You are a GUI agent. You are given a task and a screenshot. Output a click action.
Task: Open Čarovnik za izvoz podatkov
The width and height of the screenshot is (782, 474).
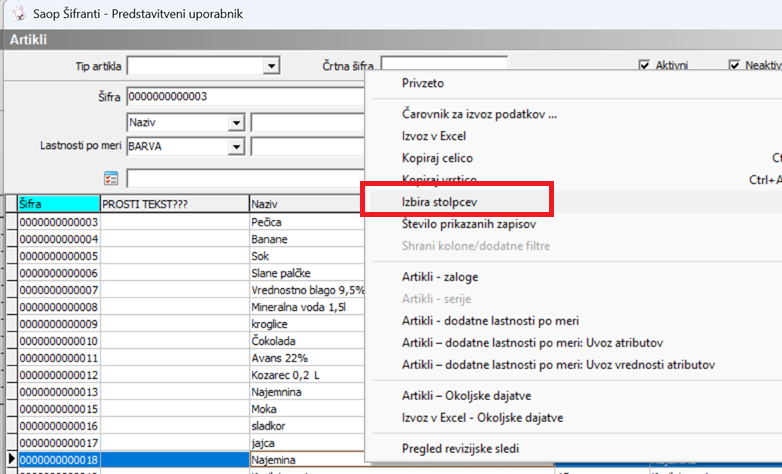tap(479, 114)
